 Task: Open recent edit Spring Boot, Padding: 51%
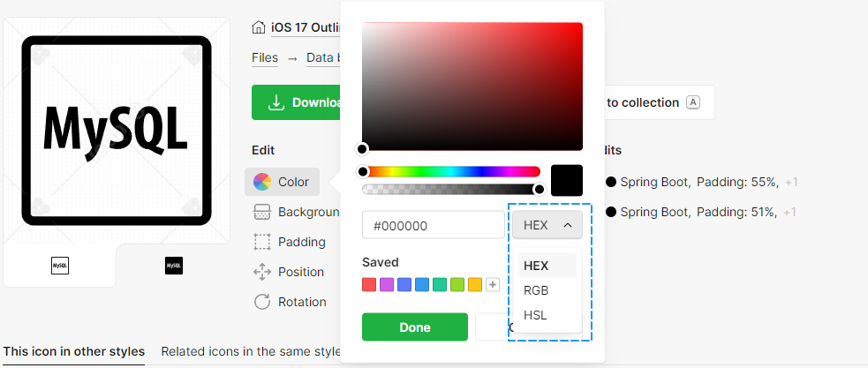click(x=701, y=212)
